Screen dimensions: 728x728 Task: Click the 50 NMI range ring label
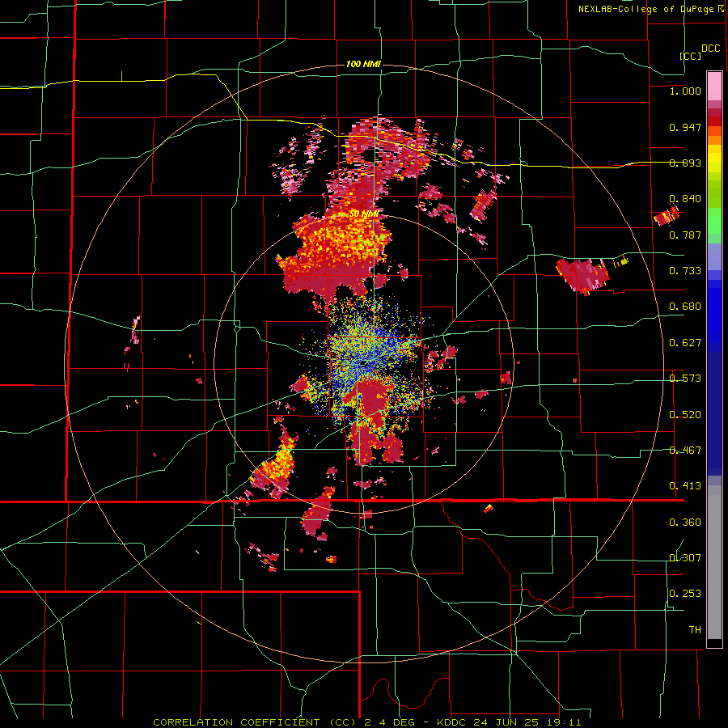pyautogui.click(x=366, y=214)
